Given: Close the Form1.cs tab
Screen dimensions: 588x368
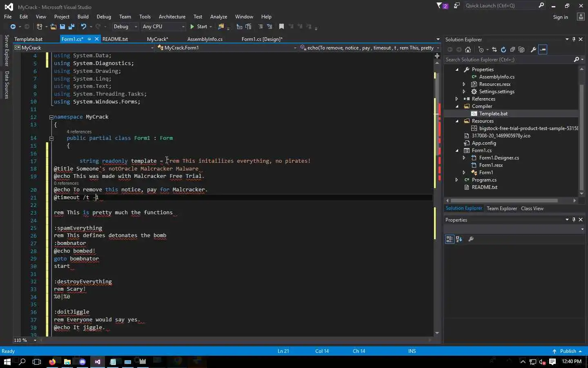Looking at the screenshot, I should pos(97,39).
